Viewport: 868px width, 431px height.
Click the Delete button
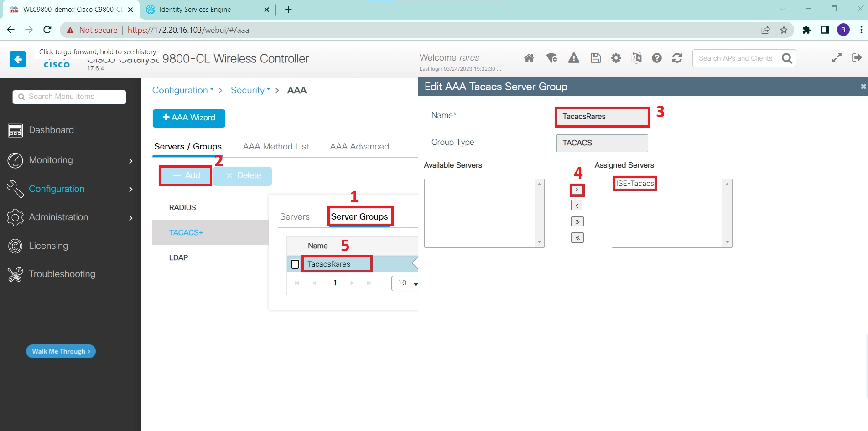click(243, 176)
